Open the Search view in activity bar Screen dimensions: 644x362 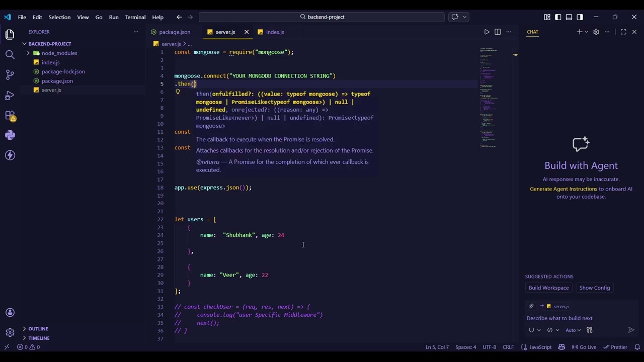(x=10, y=55)
